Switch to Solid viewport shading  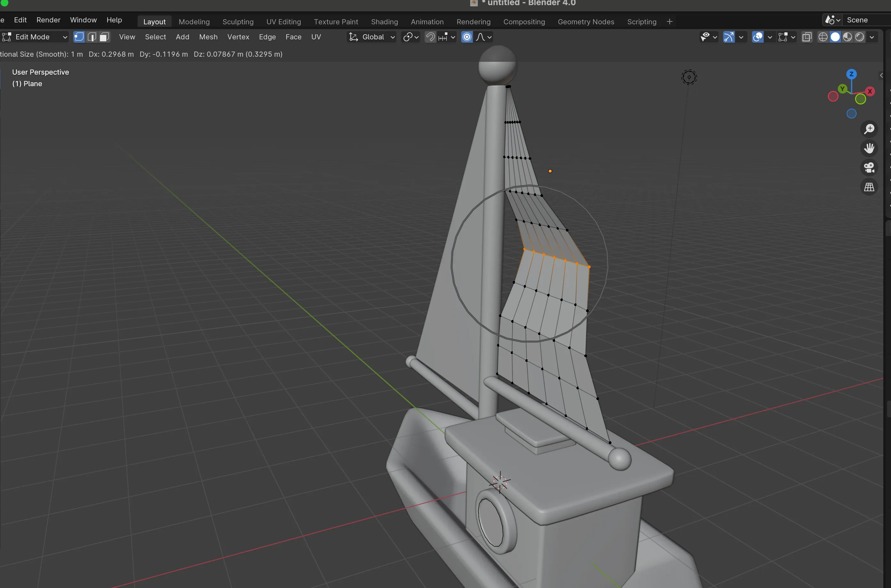pos(835,37)
